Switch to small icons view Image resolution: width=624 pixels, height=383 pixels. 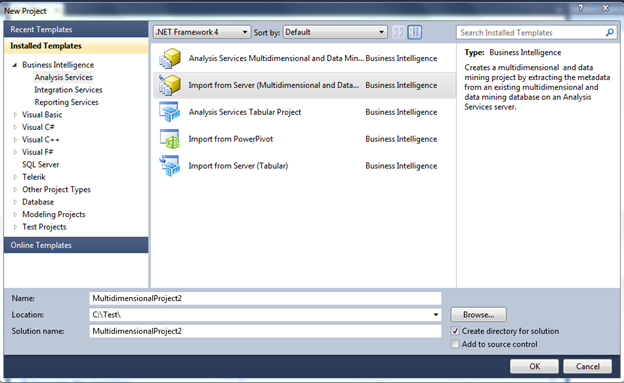click(x=398, y=32)
